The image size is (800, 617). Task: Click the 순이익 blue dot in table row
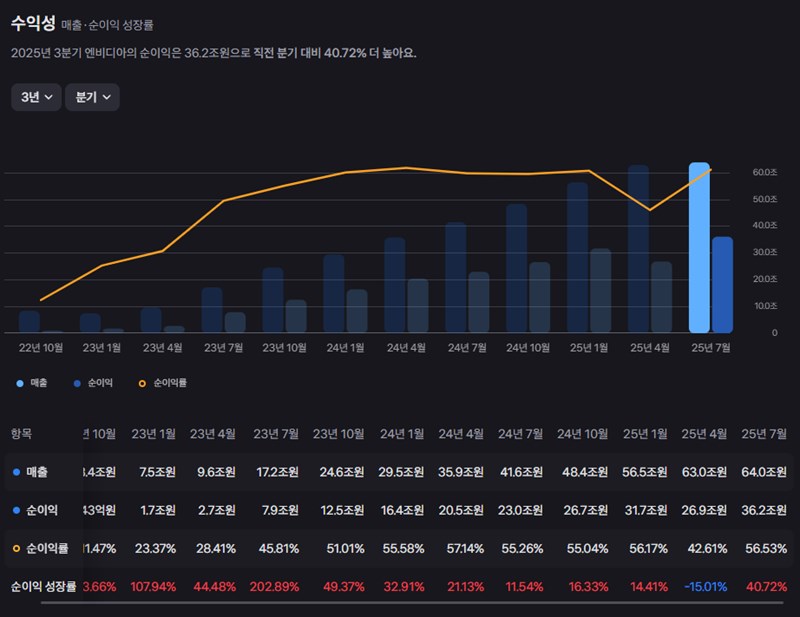[16, 510]
